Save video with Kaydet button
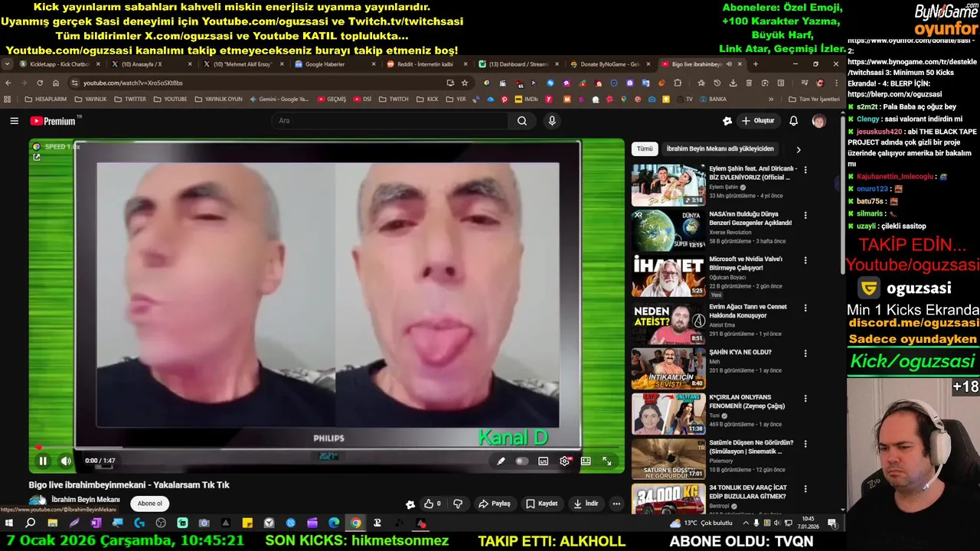The height and width of the screenshot is (551, 980). click(542, 504)
